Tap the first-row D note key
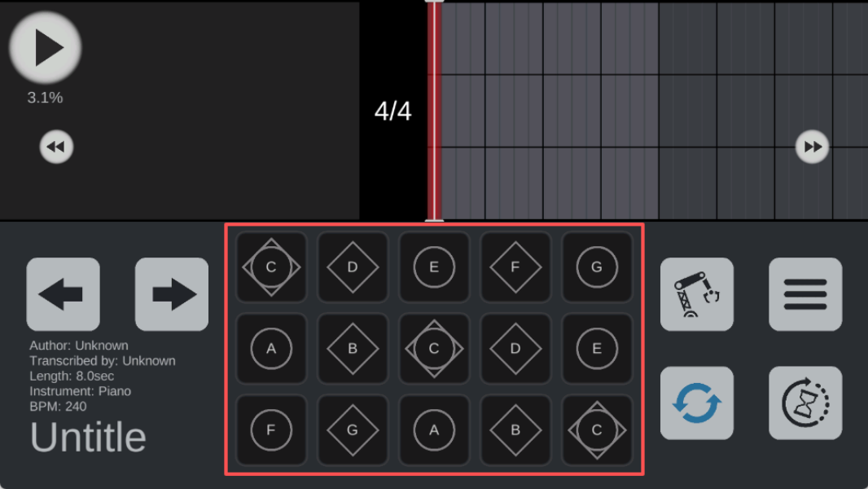Viewport: 868px width, 489px height. 353,267
